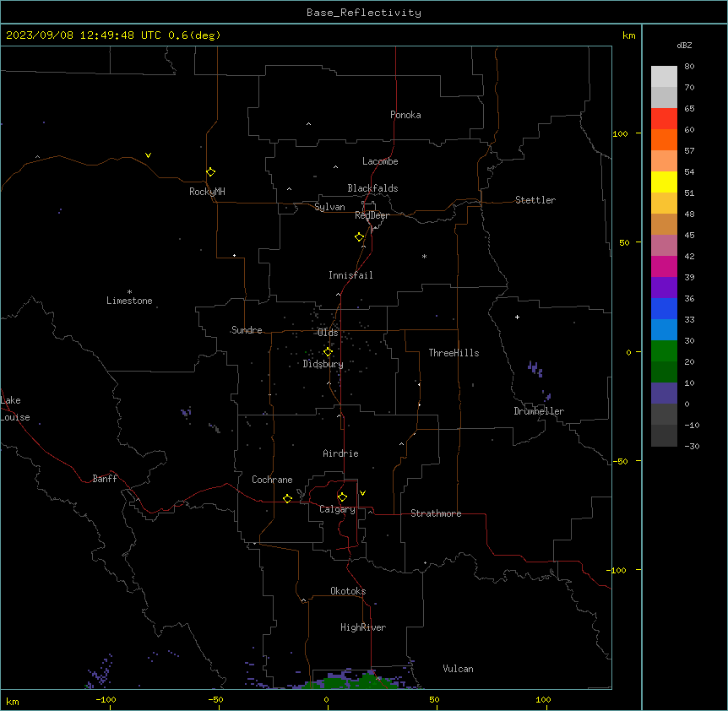This screenshot has width=728, height=711.
Task: Click the Olds town label
Action: point(328,333)
